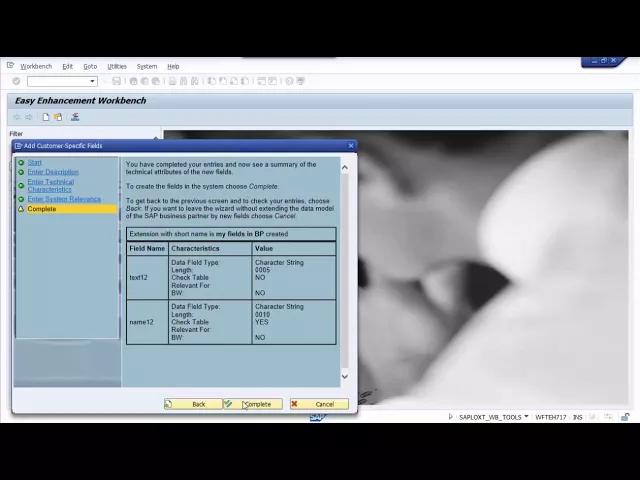Click the command input field
This screenshot has width=640, height=480.
58,81
